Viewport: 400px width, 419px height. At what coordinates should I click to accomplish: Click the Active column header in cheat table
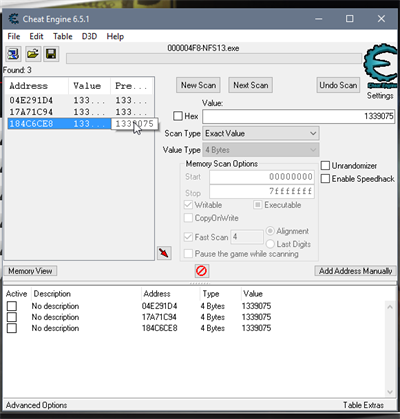click(x=17, y=294)
